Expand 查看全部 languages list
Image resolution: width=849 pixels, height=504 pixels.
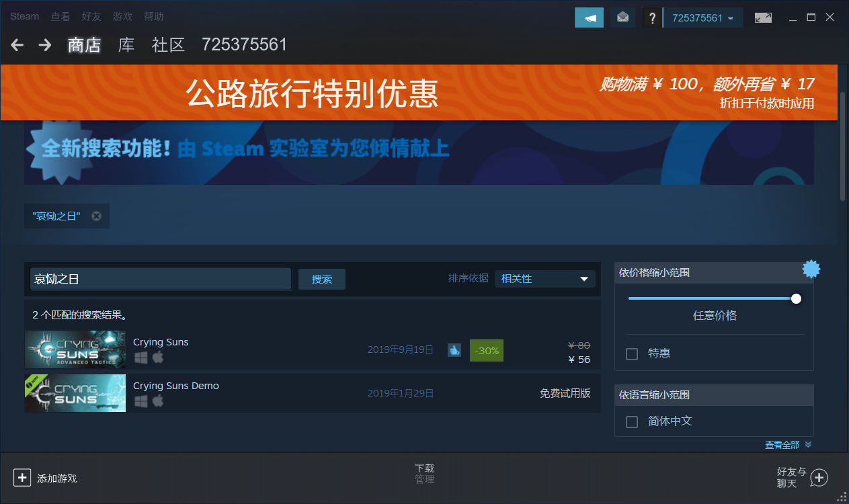click(788, 445)
